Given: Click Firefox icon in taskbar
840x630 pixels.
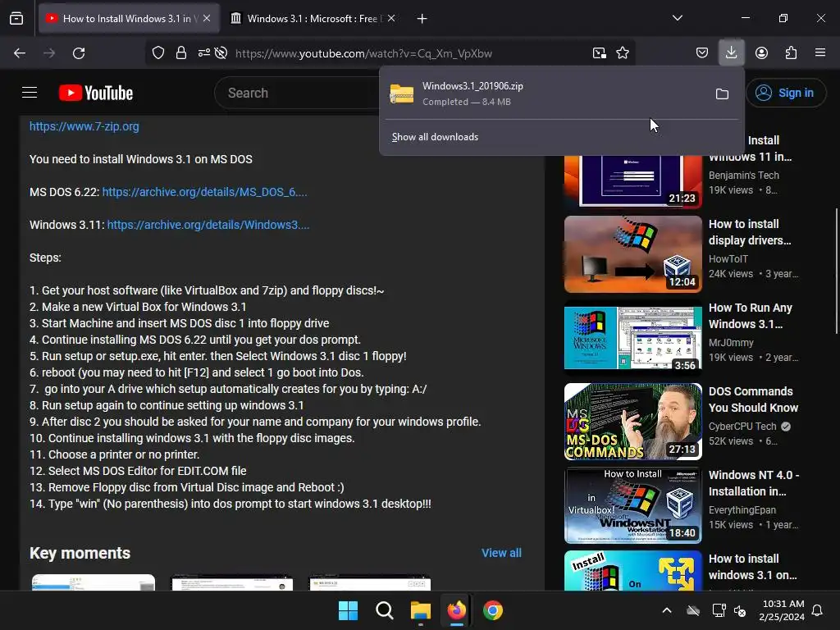Looking at the screenshot, I should 456,610.
